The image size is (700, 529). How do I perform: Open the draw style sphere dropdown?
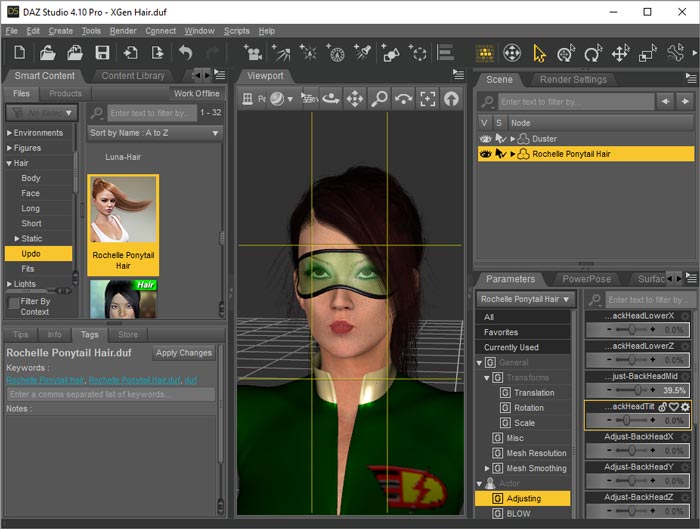(x=282, y=99)
